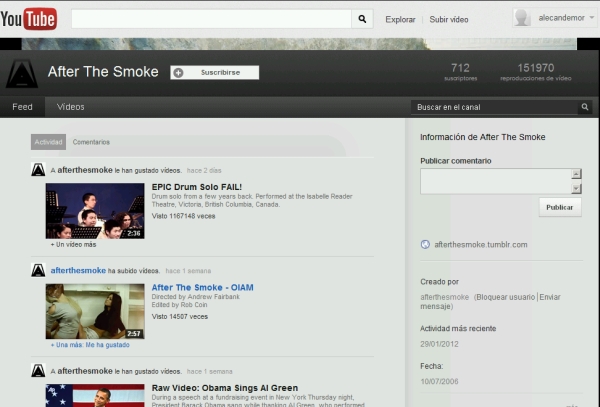Expand the alecandemor account dropdown arrow
Screen dimensions: 600x407
click(592, 18)
